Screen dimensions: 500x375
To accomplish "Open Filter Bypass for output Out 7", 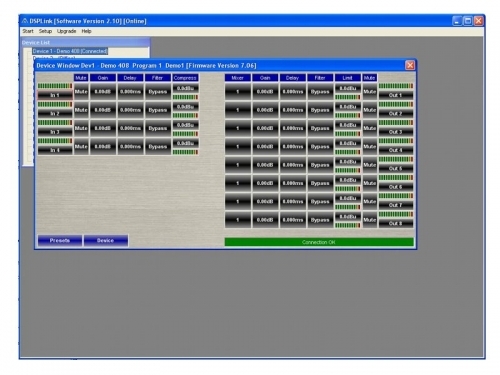I will [320, 202].
